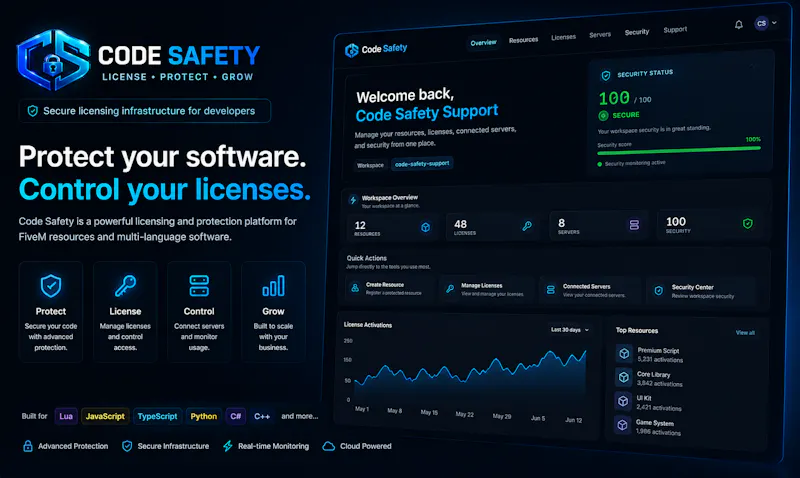Click the Python language badge

pyautogui.click(x=204, y=416)
